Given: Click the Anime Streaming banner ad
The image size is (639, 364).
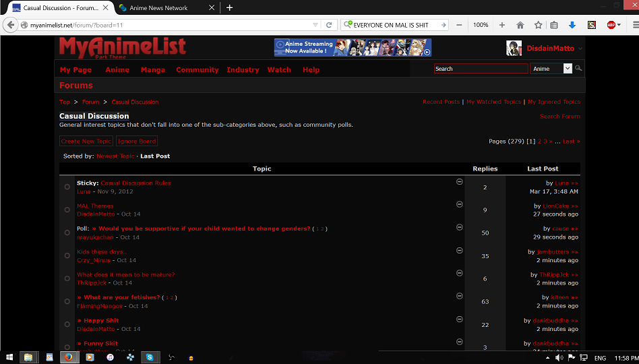Looking at the screenshot, I should click(353, 47).
